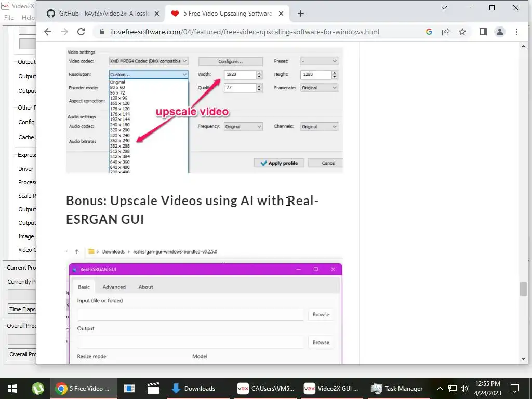Click Scale R label in Video2X window
The width and height of the screenshot is (532, 399).
tap(27, 196)
